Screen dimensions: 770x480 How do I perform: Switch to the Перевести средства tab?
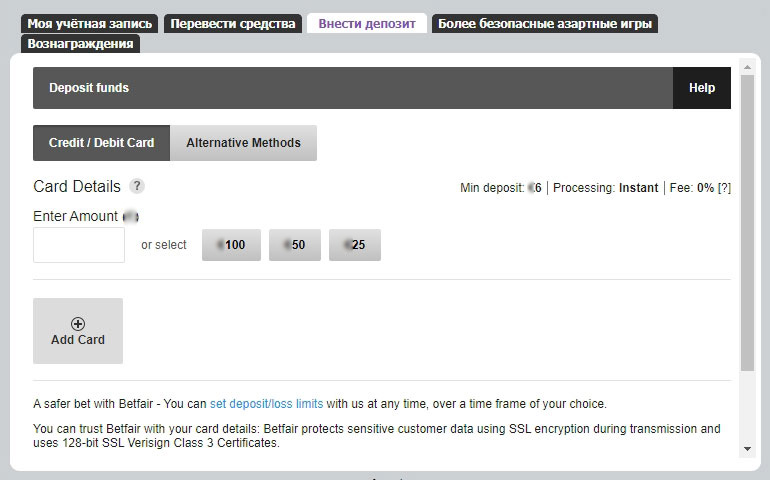pos(232,23)
